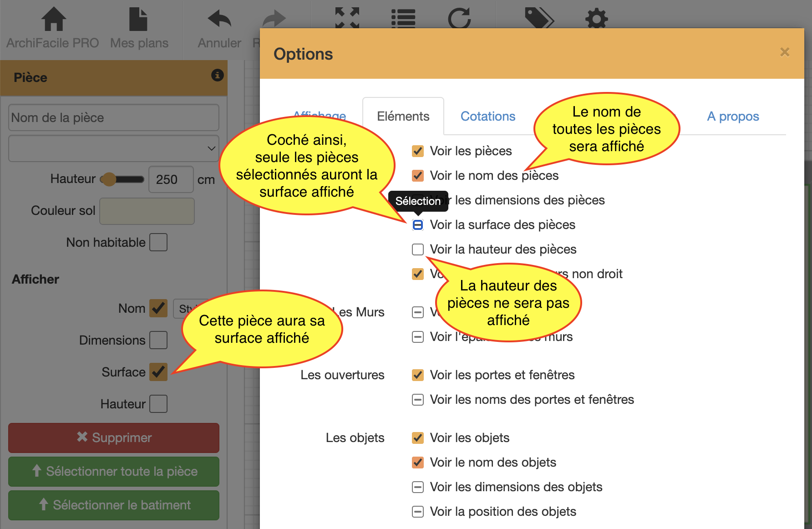The height and width of the screenshot is (529, 812).
Task: Open the settings gear icon
Action: 596,18
